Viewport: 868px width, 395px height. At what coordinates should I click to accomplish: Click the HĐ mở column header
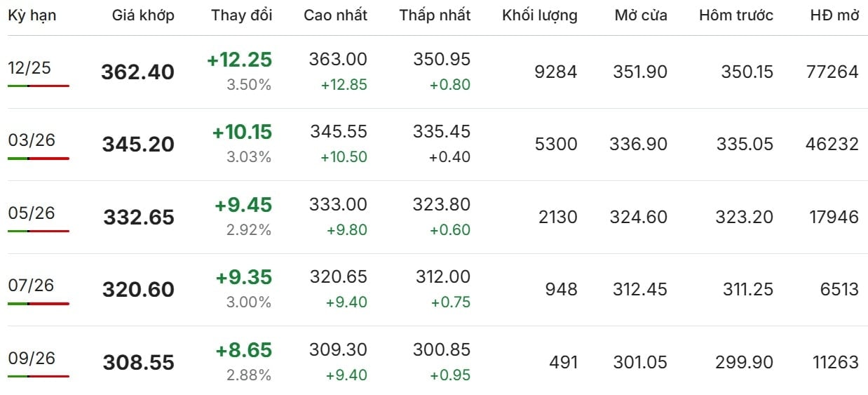pos(834,15)
